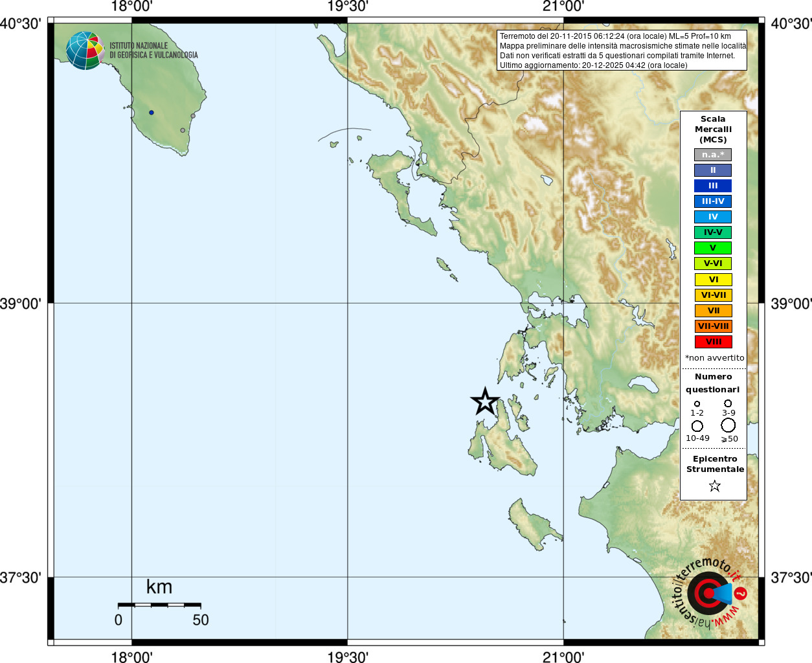Click the blue intensity dot in Puglia
The height and width of the screenshot is (663, 812).
click(x=152, y=113)
